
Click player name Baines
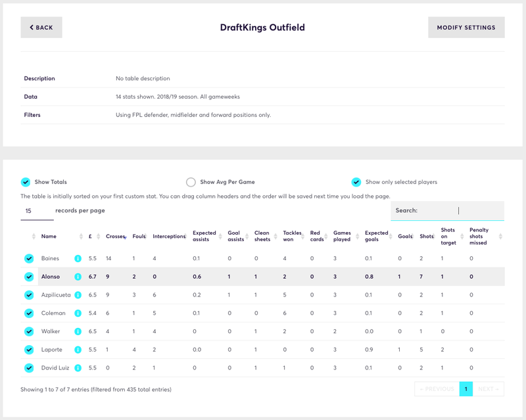[50, 258]
